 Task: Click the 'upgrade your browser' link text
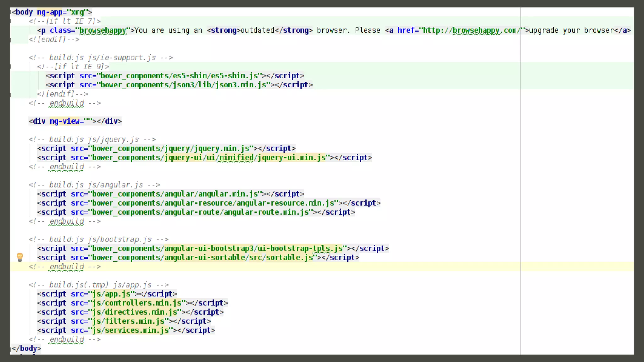(x=571, y=30)
